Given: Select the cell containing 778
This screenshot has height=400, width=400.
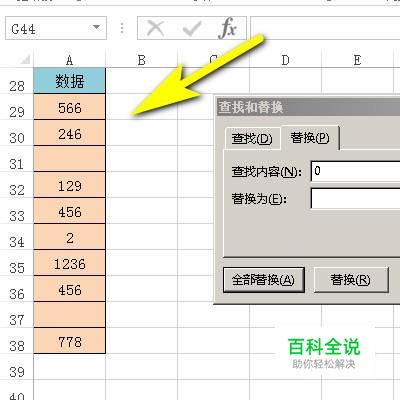Looking at the screenshot, I should (69, 341).
